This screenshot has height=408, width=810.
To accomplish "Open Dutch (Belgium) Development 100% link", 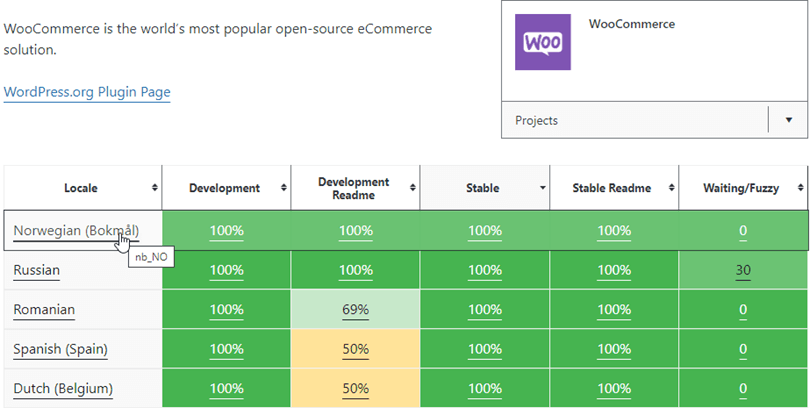I will pos(226,389).
